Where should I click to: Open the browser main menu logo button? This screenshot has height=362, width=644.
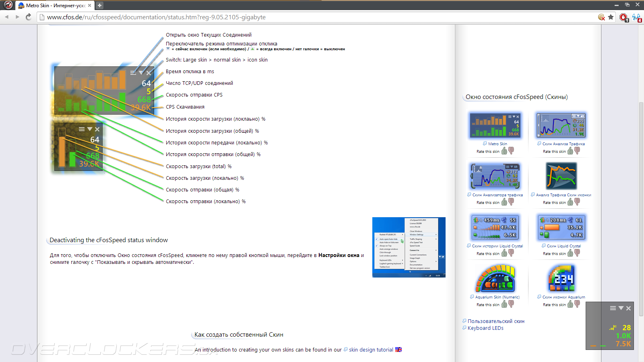coord(8,5)
